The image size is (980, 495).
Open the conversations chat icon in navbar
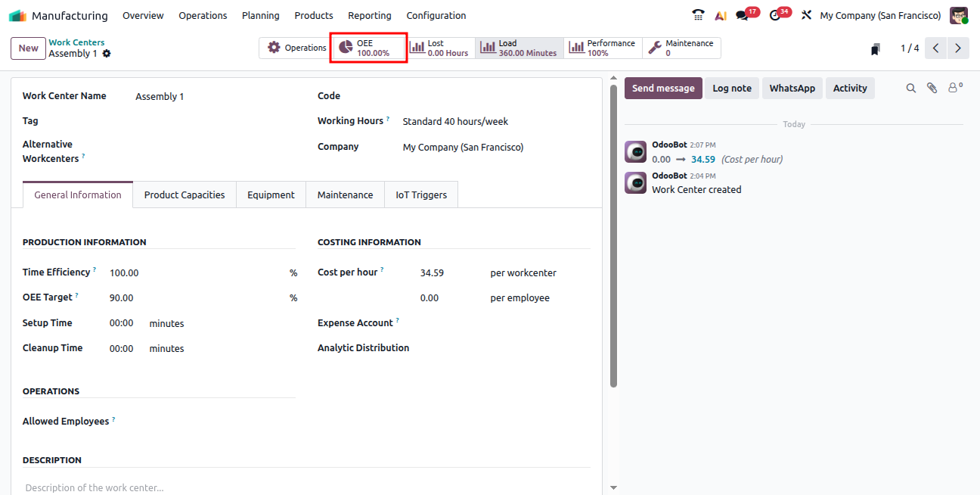pyautogui.click(x=743, y=15)
